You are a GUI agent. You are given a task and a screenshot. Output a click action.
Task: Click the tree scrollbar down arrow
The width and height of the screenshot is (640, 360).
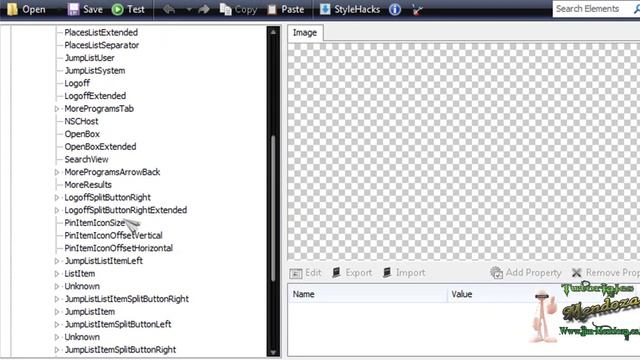pyautogui.click(x=273, y=352)
